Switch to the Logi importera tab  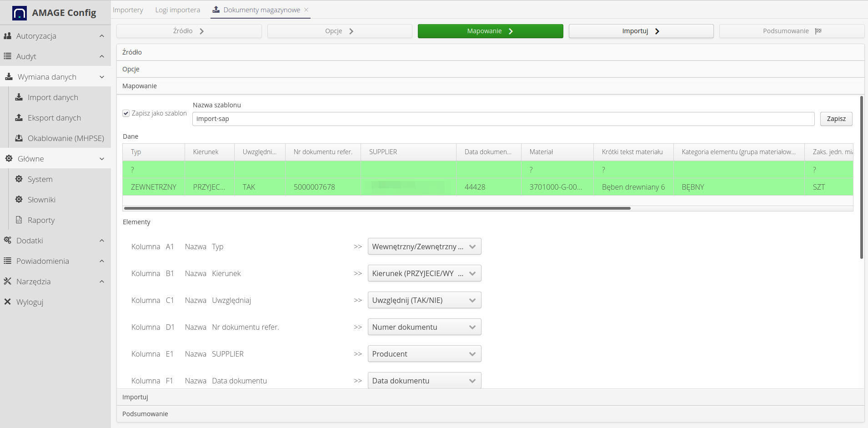178,9
